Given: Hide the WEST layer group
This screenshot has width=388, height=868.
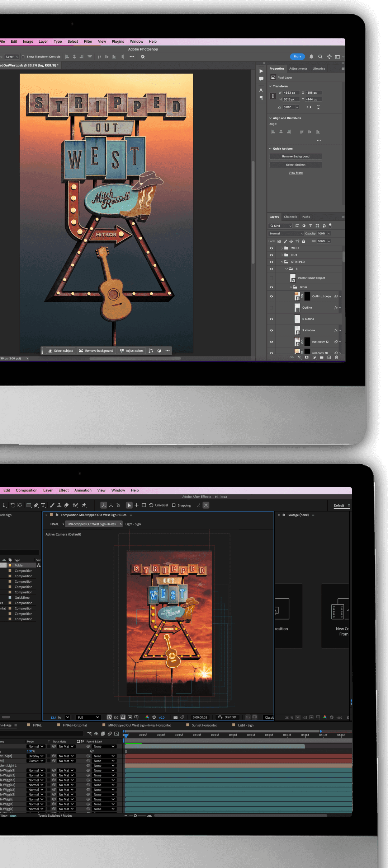Looking at the screenshot, I should tap(271, 248).
